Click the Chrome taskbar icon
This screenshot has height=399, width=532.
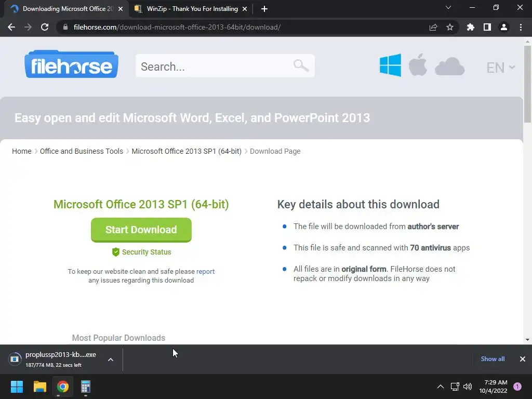(63, 387)
